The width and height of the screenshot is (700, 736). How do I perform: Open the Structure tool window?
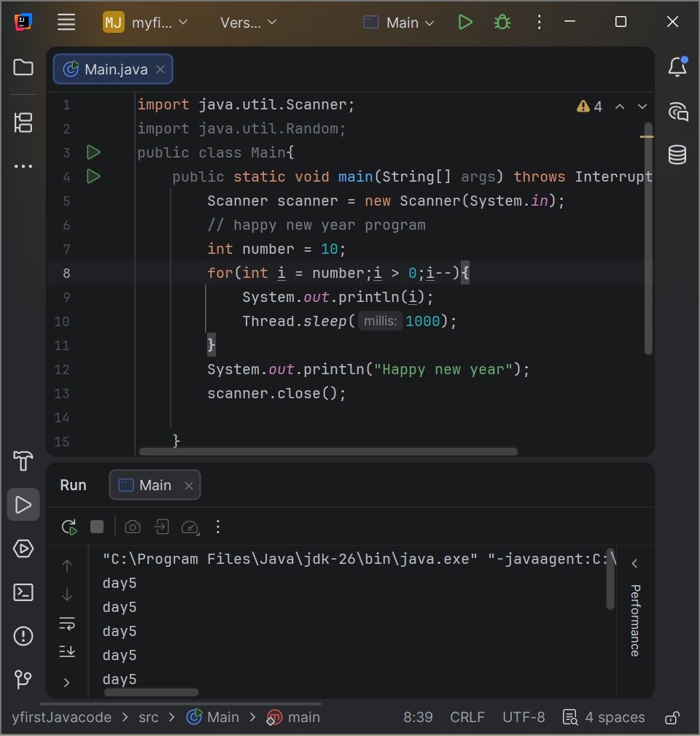tap(23, 123)
